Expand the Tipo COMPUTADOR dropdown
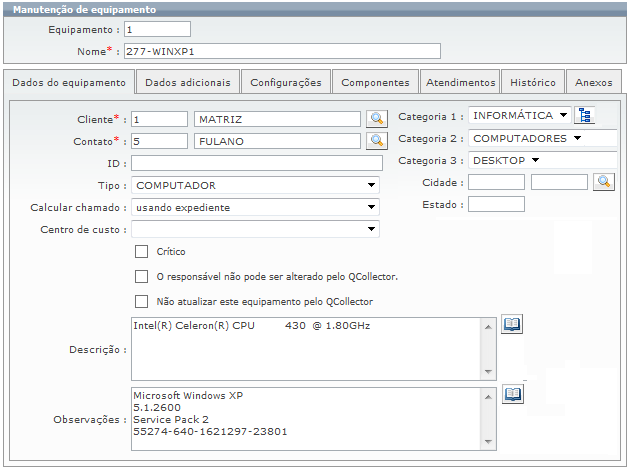 click(255, 185)
